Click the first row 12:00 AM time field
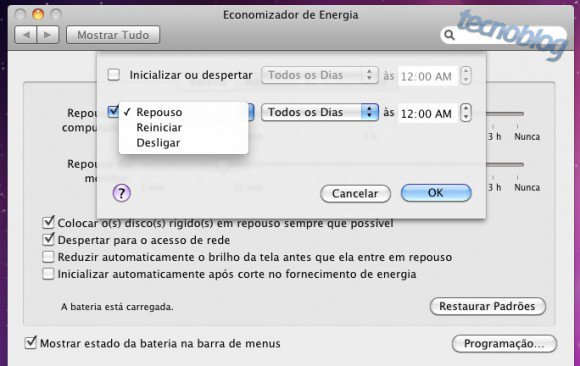The height and width of the screenshot is (366, 580). tap(427, 76)
